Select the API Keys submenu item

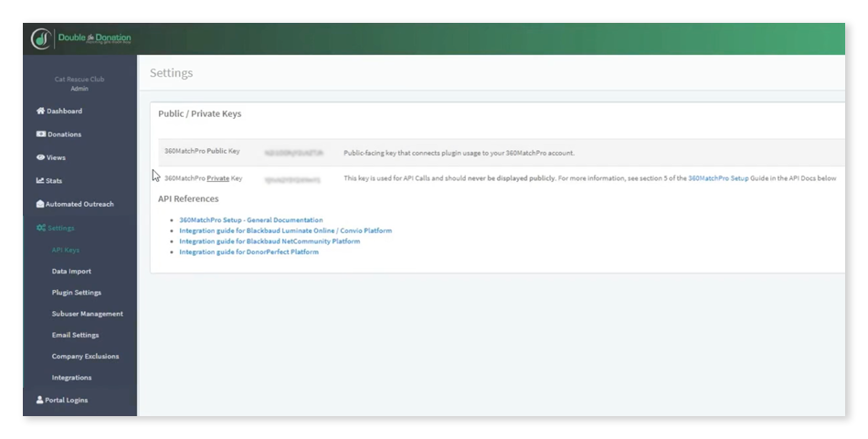pyautogui.click(x=65, y=250)
